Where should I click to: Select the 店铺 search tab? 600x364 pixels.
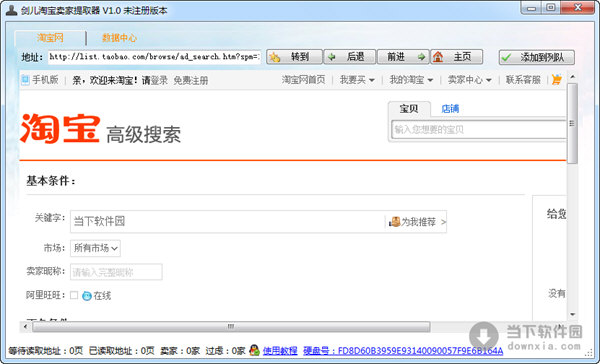point(450,109)
